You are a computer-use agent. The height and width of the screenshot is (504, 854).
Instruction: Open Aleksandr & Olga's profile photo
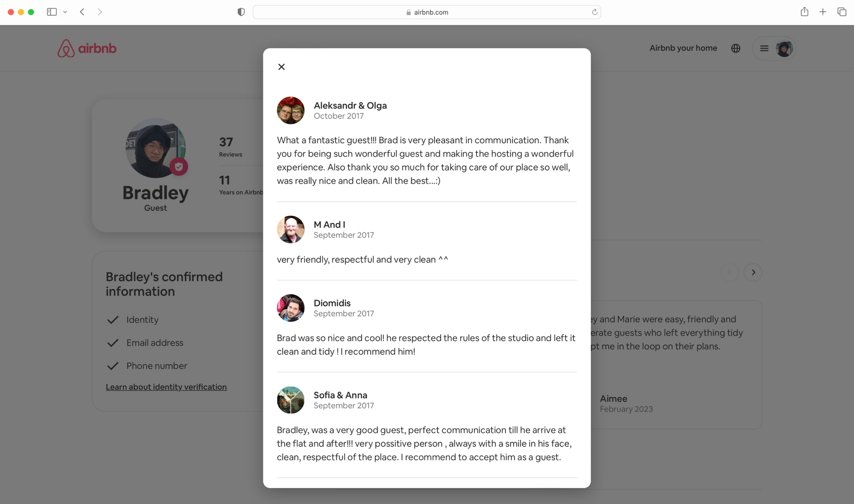coord(290,110)
